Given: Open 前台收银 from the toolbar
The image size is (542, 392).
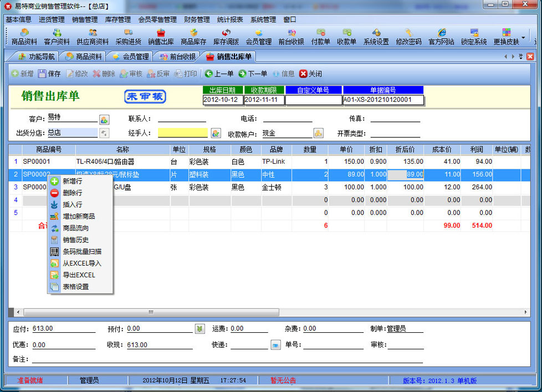Looking at the screenshot, I should point(291,37).
